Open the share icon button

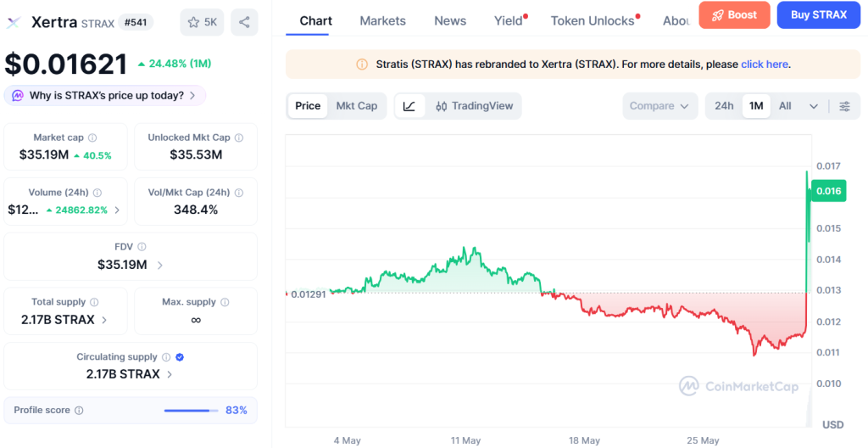pyautogui.click(x=244, y=22)
